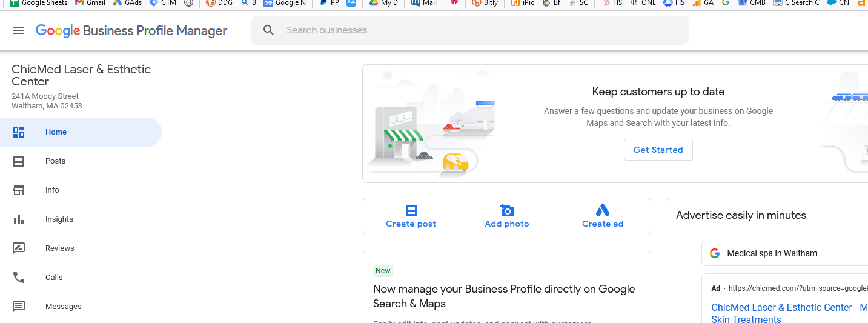
Task: Focus the Search businesses field
Action: pyautogui.click(x=470, y=30)
